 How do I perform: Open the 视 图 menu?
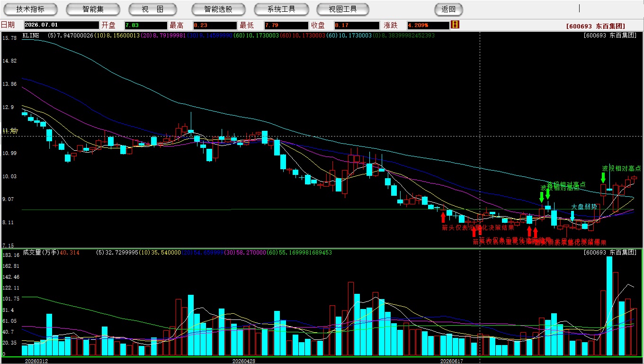coord(152,9)
